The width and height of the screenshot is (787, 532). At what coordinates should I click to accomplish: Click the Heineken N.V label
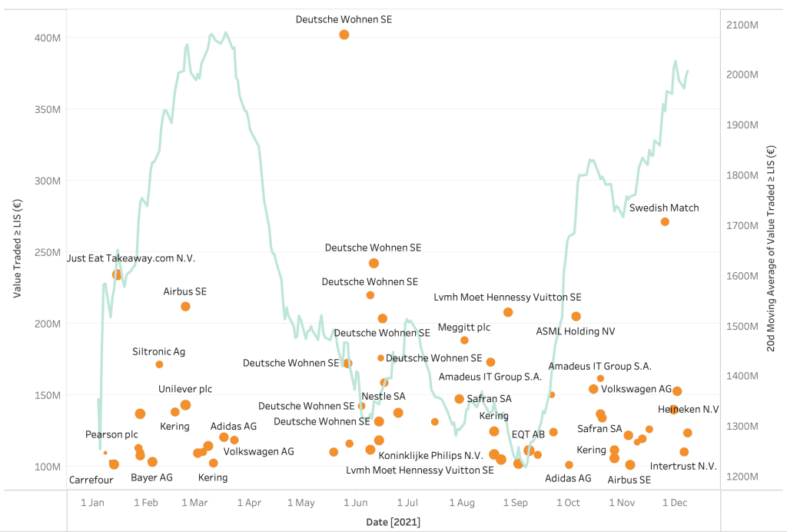pyautogui.click(x=688, y=409)
